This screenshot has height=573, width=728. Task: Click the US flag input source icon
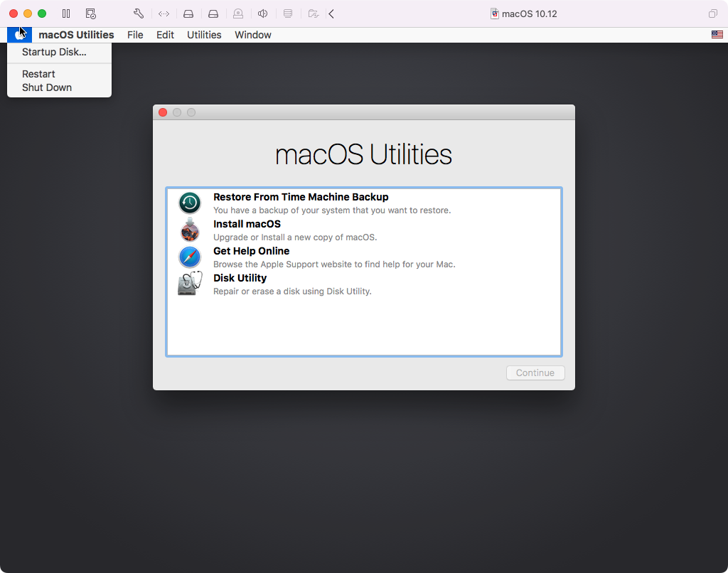click(x=717, y=34)
